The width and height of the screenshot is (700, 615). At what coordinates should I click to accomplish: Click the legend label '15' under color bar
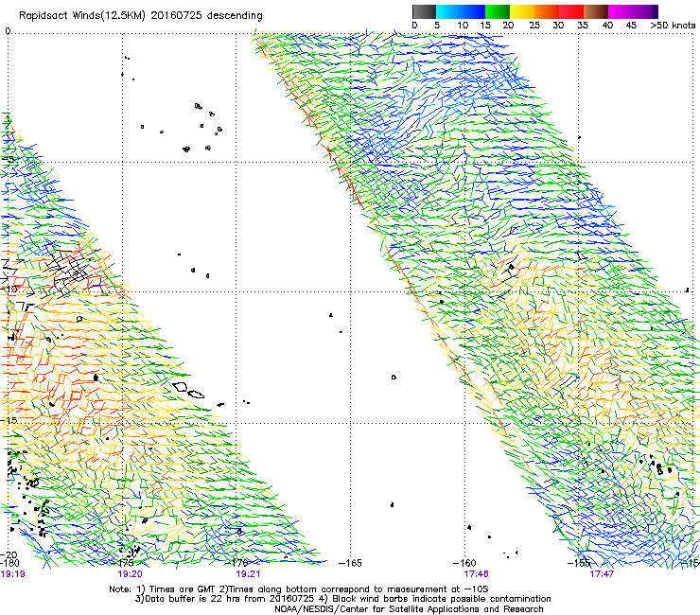pyautogui.click(x=485, y=26)
